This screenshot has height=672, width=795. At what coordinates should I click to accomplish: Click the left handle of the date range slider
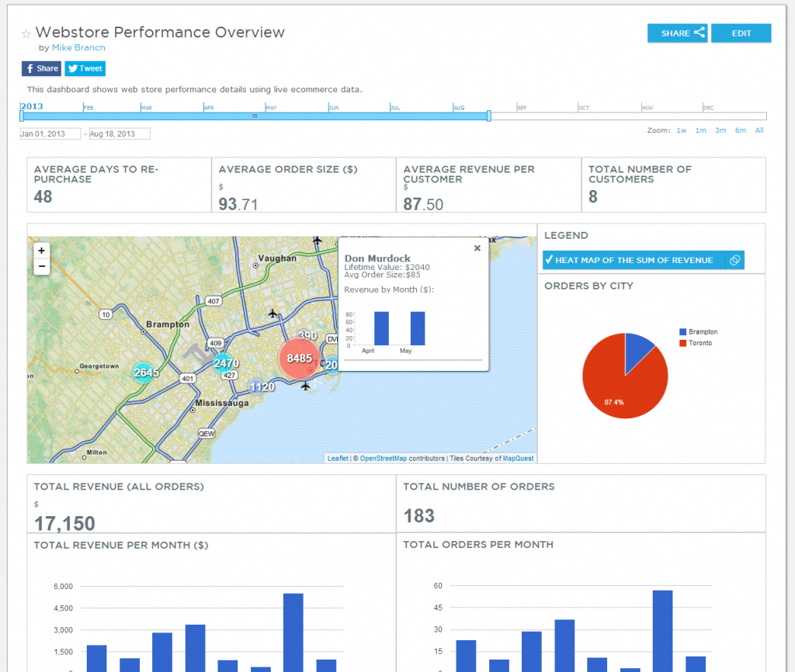tap(21, 116)
